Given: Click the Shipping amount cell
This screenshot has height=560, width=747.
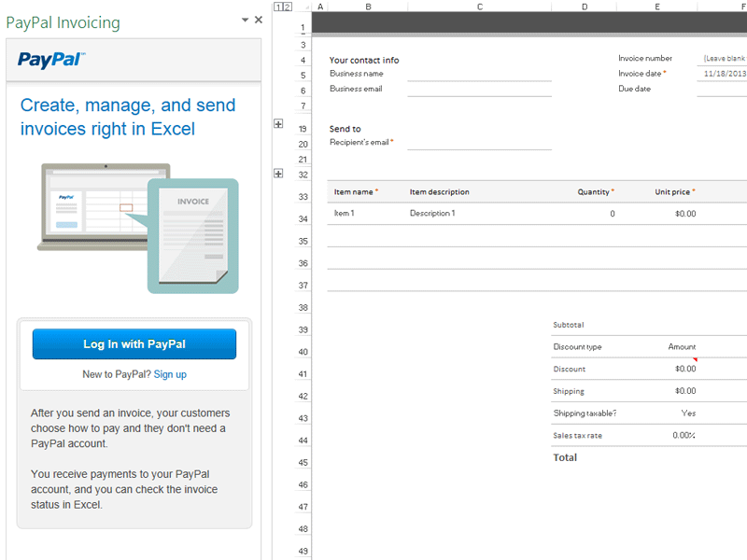Looking at the screenshot, I should click(657, 391).
